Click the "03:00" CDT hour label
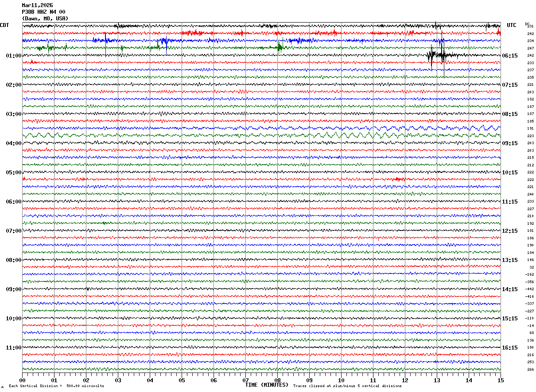The image size is (536, 392). [x=14, y=114]
